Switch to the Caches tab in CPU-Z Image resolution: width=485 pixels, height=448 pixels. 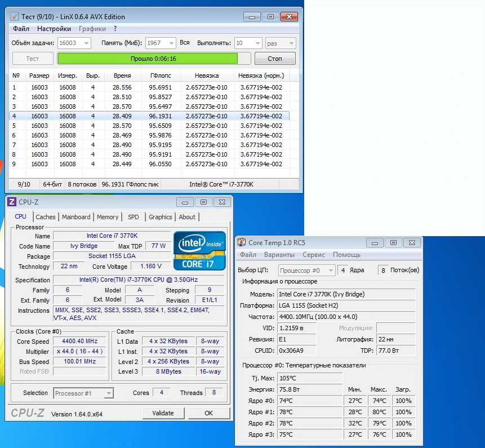click(46, 217)
